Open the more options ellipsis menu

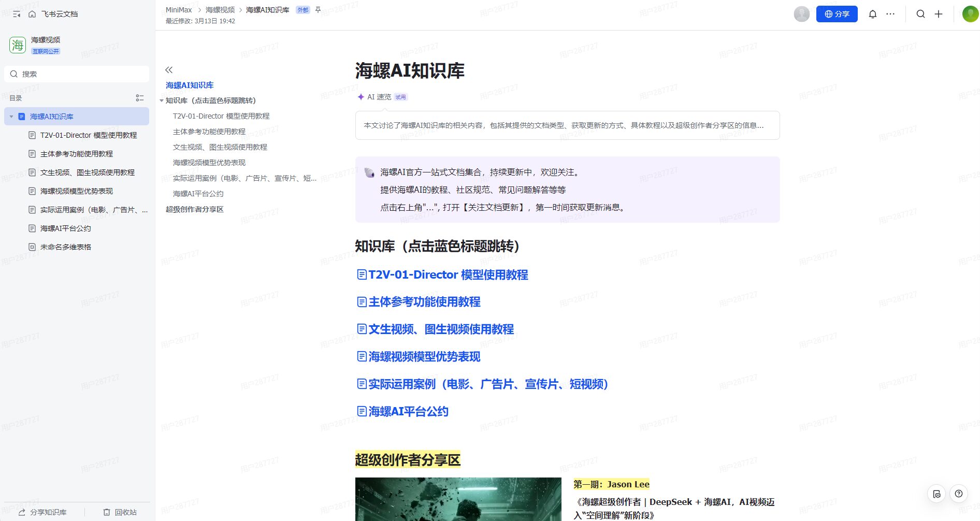coord(890,14)
